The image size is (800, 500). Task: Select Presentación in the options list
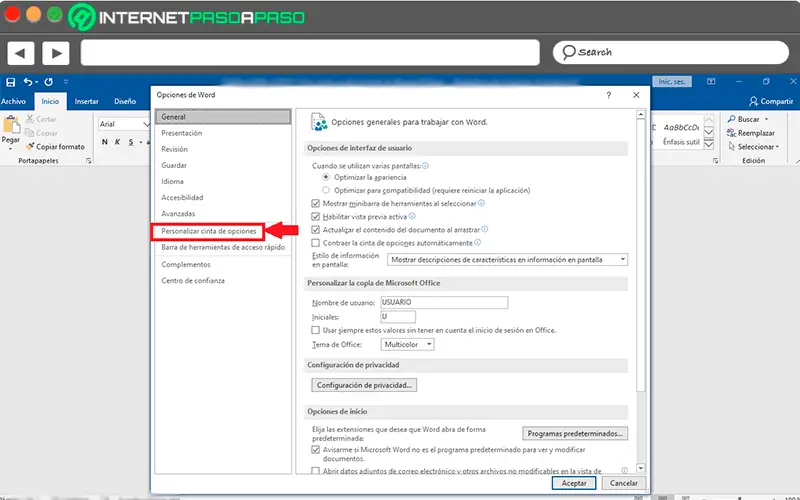click(x=182, y=133)
